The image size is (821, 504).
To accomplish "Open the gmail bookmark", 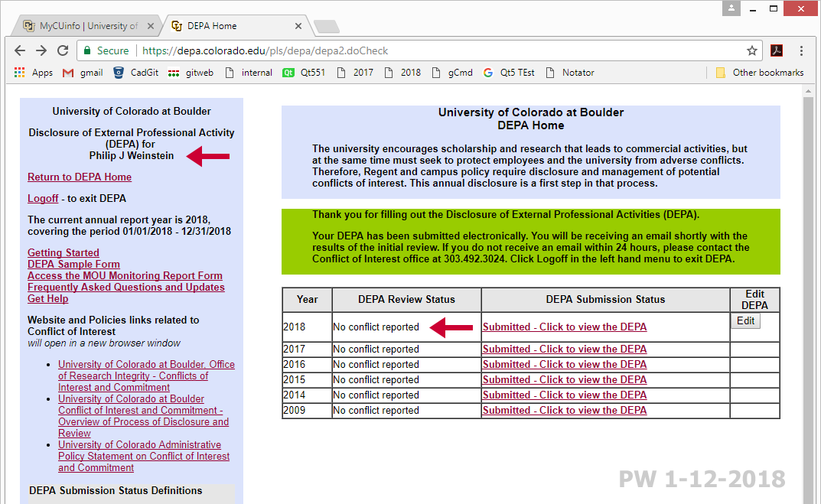I will pyautogui.click(x=83, y=73).
